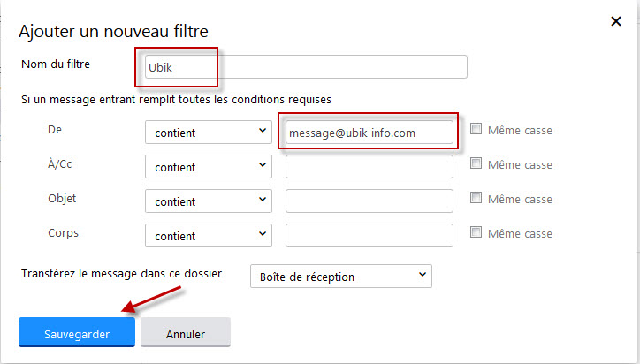Screen dimensions: 640x364
Task: Expand the Boîte de réception folder dropdown
Action: click(341, 277)
